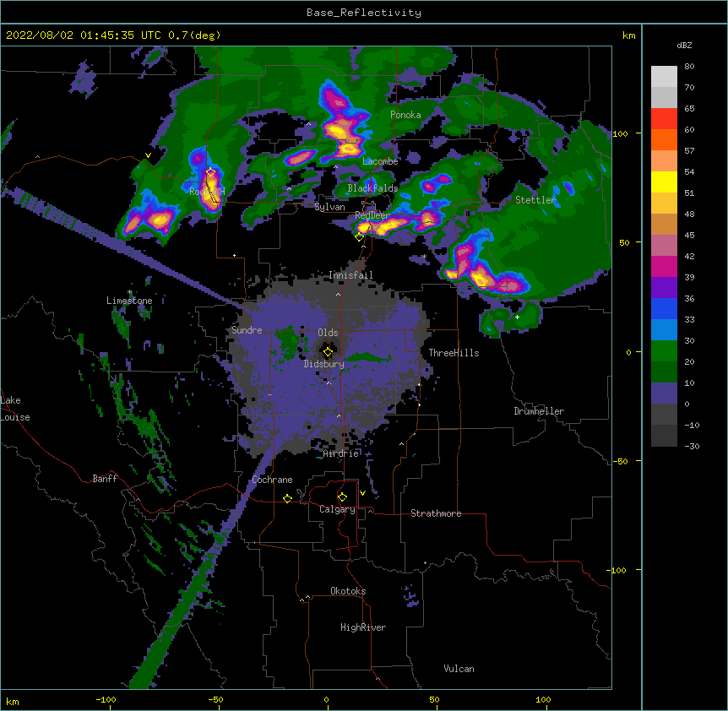Click the Sylvan town label
Image resolution: width=728 pixels, height=711 pixels.
(x=329, y=207)
